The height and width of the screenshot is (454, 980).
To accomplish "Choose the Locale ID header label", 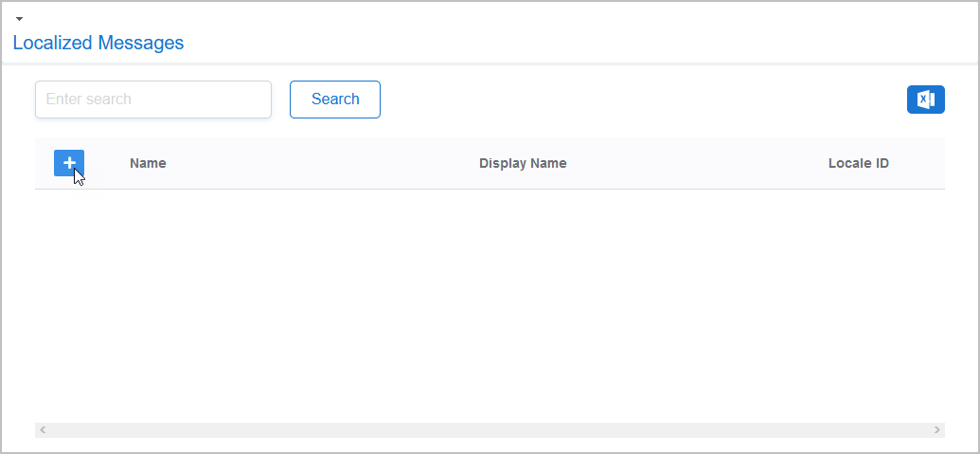I will tap(858, 163).
